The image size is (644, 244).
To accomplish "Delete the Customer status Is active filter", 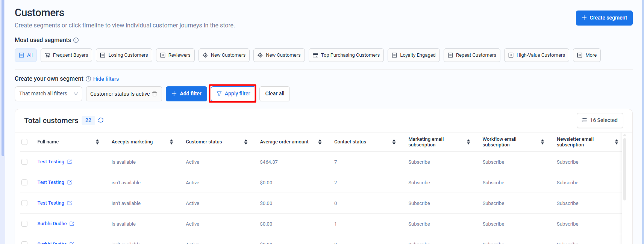I will click(x=155, y=94).
